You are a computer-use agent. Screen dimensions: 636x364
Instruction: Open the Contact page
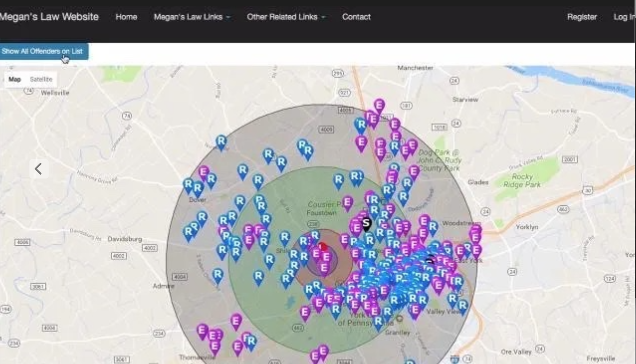[356, 17]
